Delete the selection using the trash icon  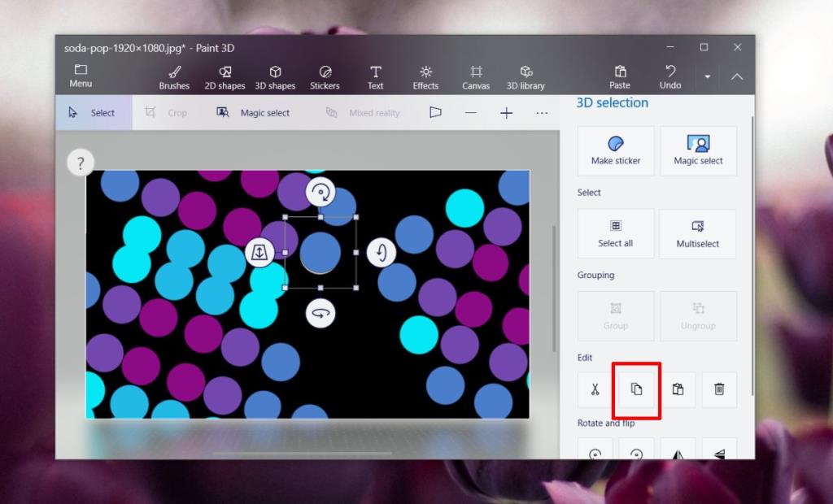(719, 389)
